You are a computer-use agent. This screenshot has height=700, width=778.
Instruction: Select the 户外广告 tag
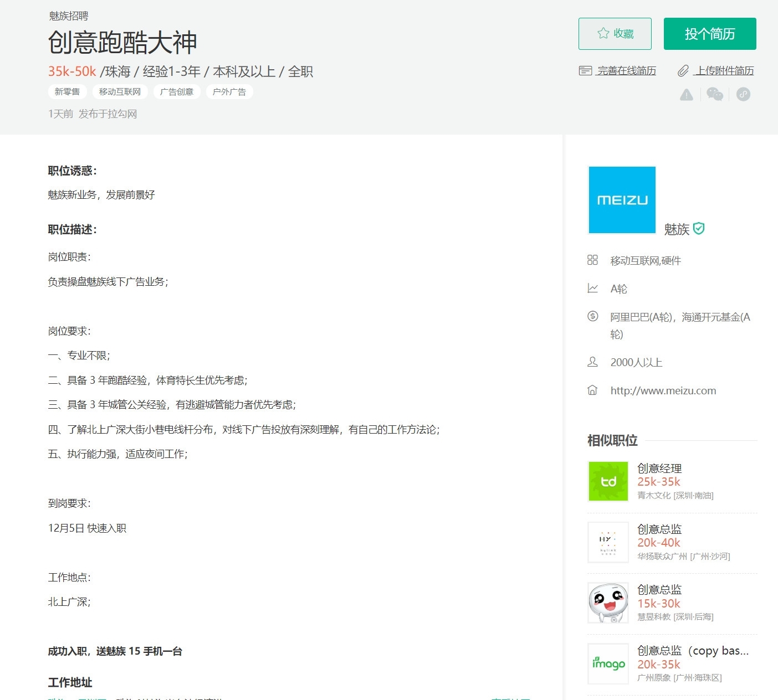pos(229,92)
